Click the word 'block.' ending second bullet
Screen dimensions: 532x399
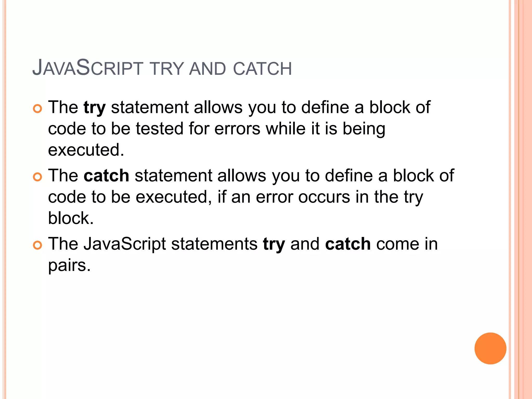click(71, 218)
